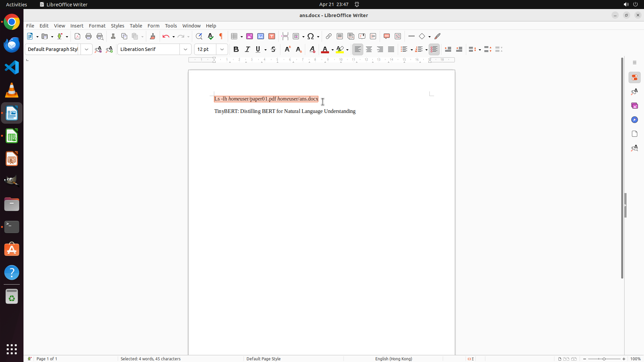Click the Clone Formatting paintbrush

click(153, 36)
